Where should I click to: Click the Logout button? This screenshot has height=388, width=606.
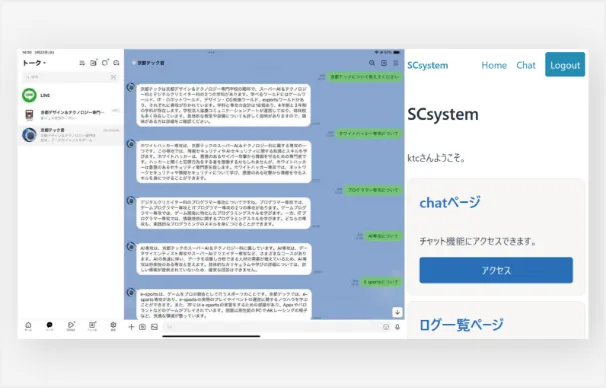[565, 65]
